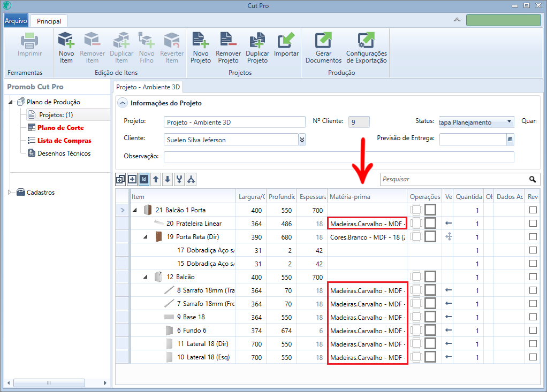
Task: Collapse the ribbon with the up chevron
Action: coord(457,20)
